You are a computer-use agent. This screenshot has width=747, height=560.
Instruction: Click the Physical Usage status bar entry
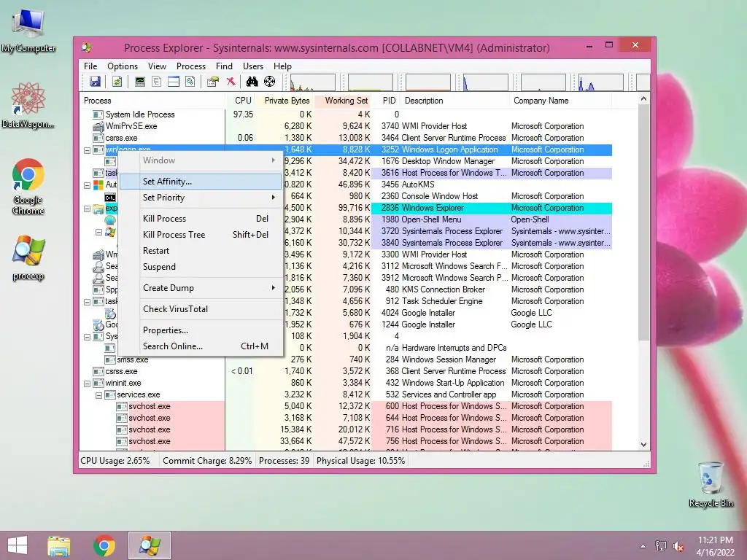(360, 461)
